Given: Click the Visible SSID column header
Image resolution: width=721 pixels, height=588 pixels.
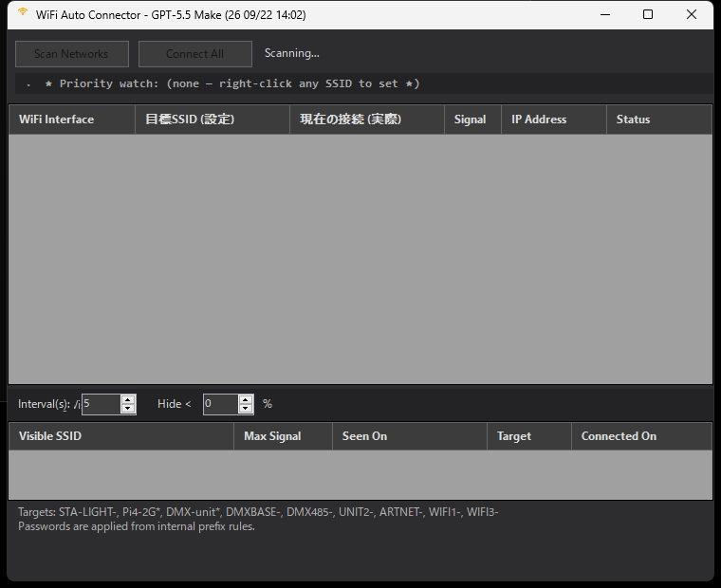Looking at the screenshot, I should coord(121,436).
